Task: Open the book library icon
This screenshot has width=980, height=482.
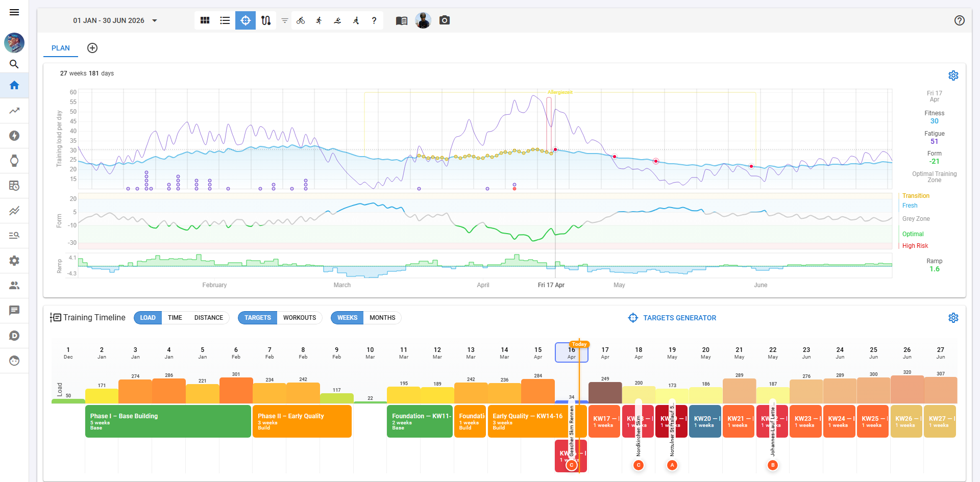Action: (x=402, y=20)
